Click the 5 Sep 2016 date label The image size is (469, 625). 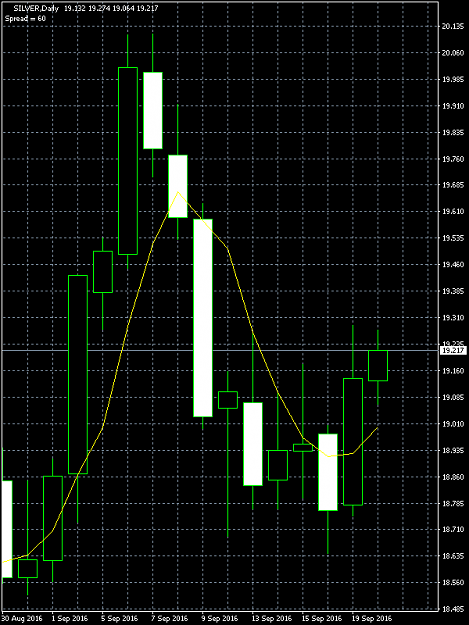click(x=120, y=619)
